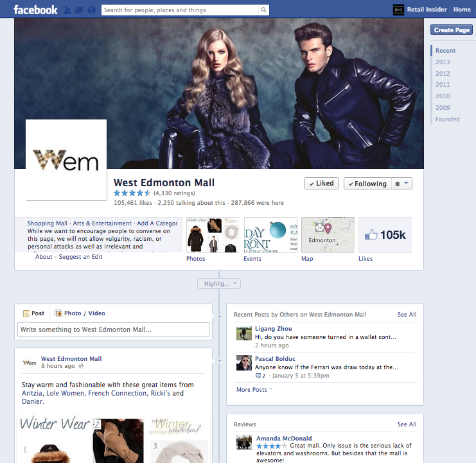Screen dimensions: 476x463
Task: Open Pascal Bolduc's name link
Action: click(275, 359)
